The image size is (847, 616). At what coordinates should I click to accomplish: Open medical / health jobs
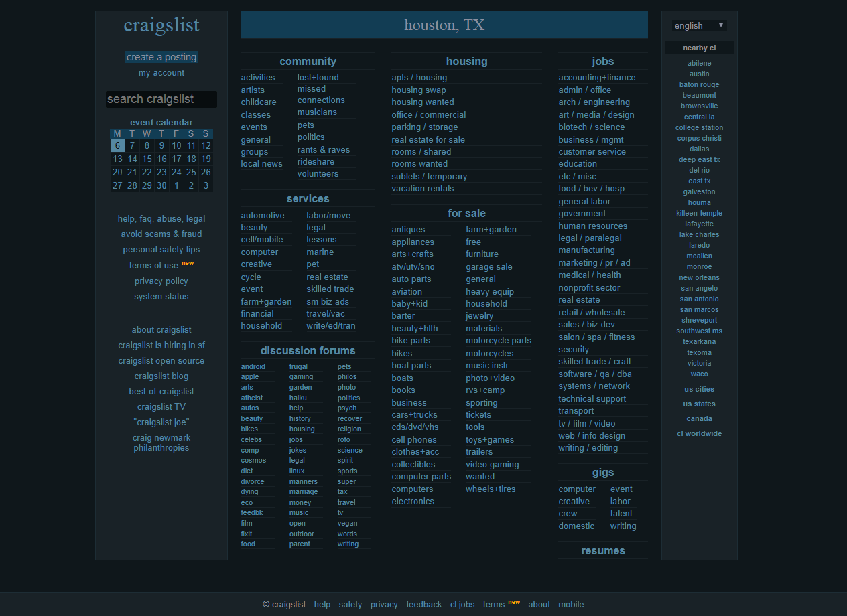click(x=590, y=275)
